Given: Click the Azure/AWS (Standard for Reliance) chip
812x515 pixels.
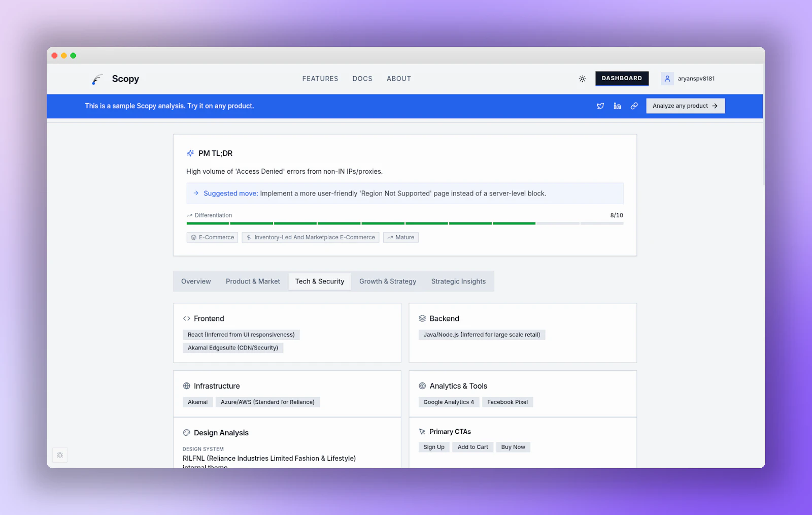Looking at the screenshot, I should (x=267, y=402).
